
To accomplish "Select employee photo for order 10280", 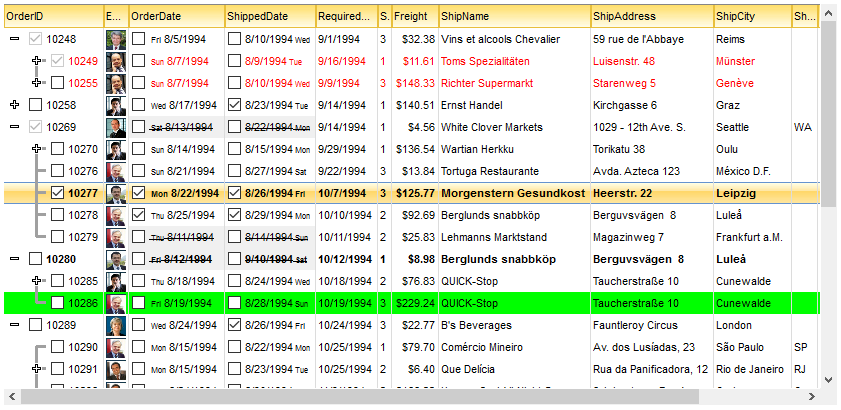I will [x=116, y=259].
